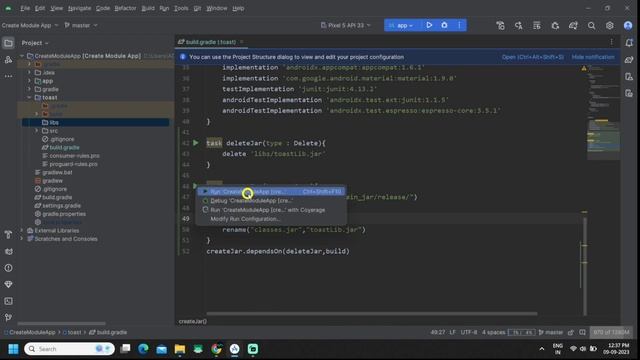Select Debug 'CreateModuleApp' context menu item

coord(271,200)
